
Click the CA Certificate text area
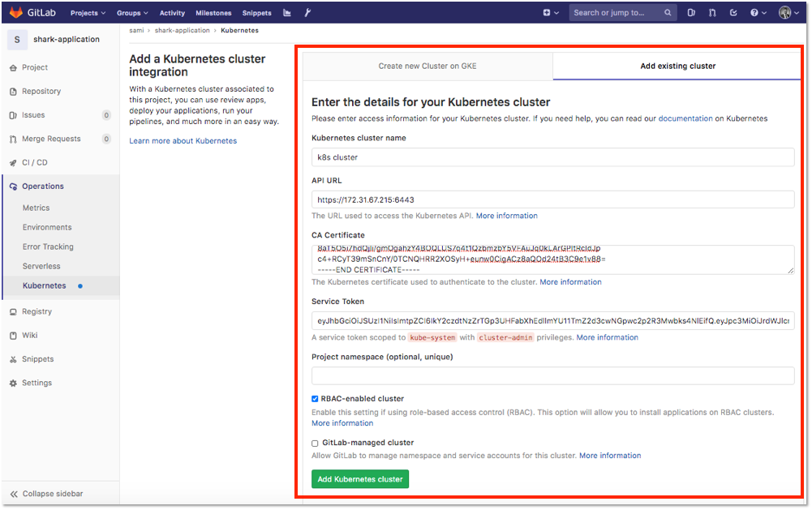[553, 260]
